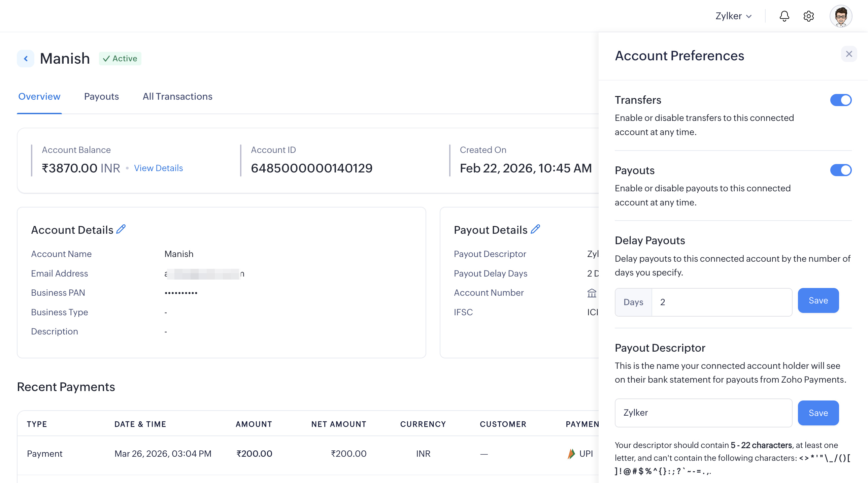Click the bank icon beside Account Number
The image size is (868, 483).
[x=592, y=293]
